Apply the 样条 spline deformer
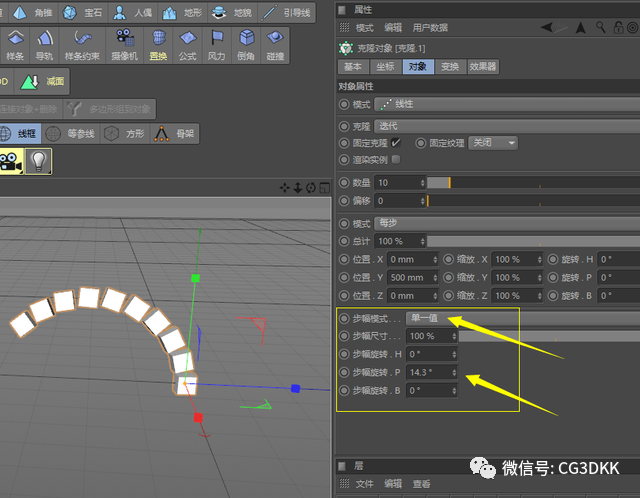This screenshot has height=498, width=640. point(15,45)
